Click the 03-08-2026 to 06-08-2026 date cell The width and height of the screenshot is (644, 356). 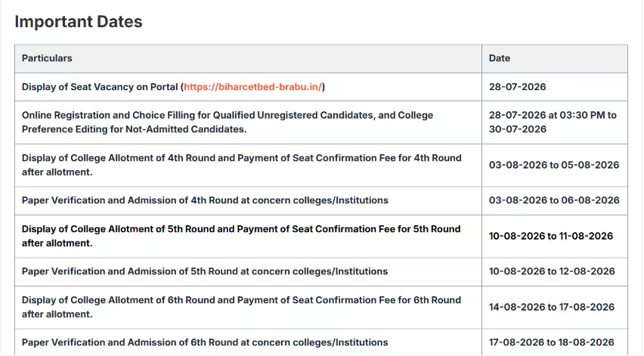click(554, 200)
